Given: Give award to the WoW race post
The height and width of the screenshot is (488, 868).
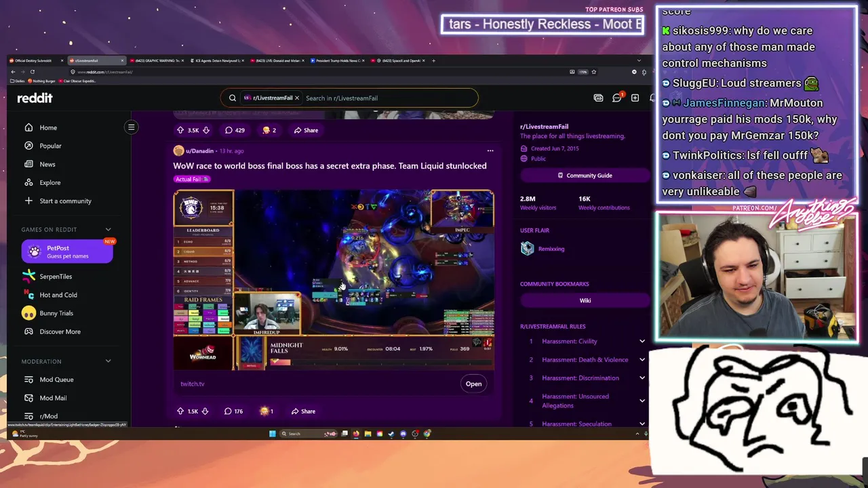Looking at the screenshot, I should pyautogui.click(x=267, y=411).
